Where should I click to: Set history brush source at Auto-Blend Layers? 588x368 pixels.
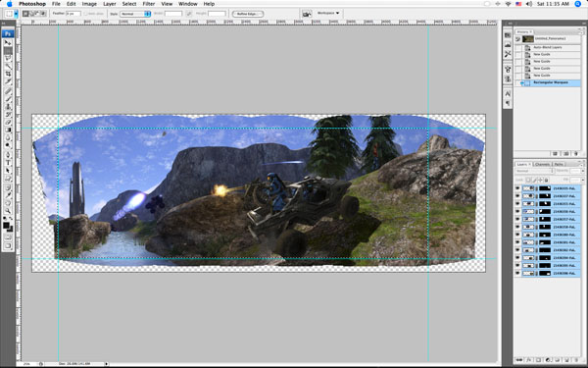click(x=518, y=48)
